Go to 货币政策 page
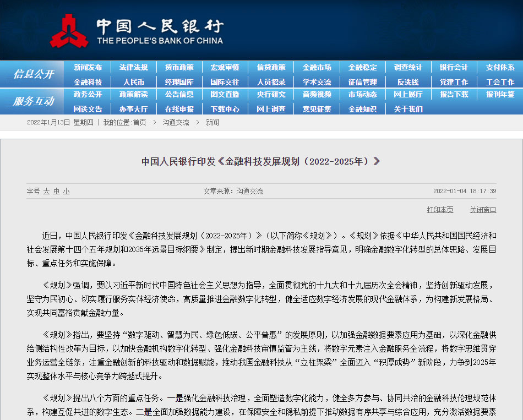 click(x=179, y=67)
